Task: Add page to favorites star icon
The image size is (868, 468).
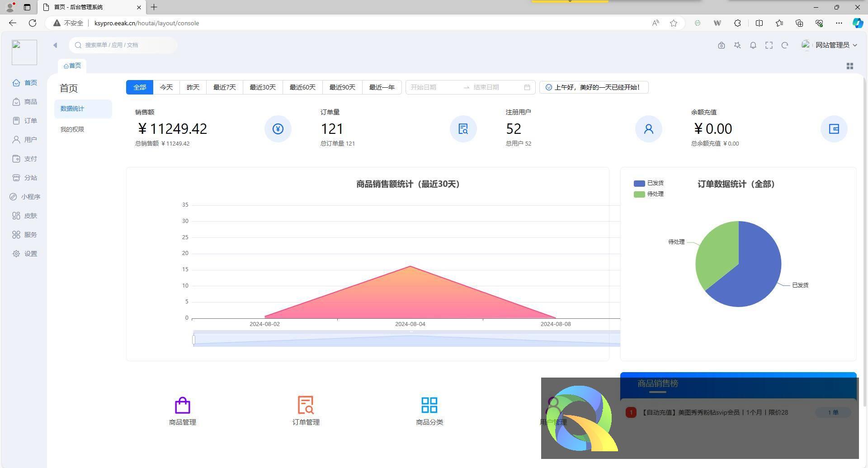Action: coord(674,23)
